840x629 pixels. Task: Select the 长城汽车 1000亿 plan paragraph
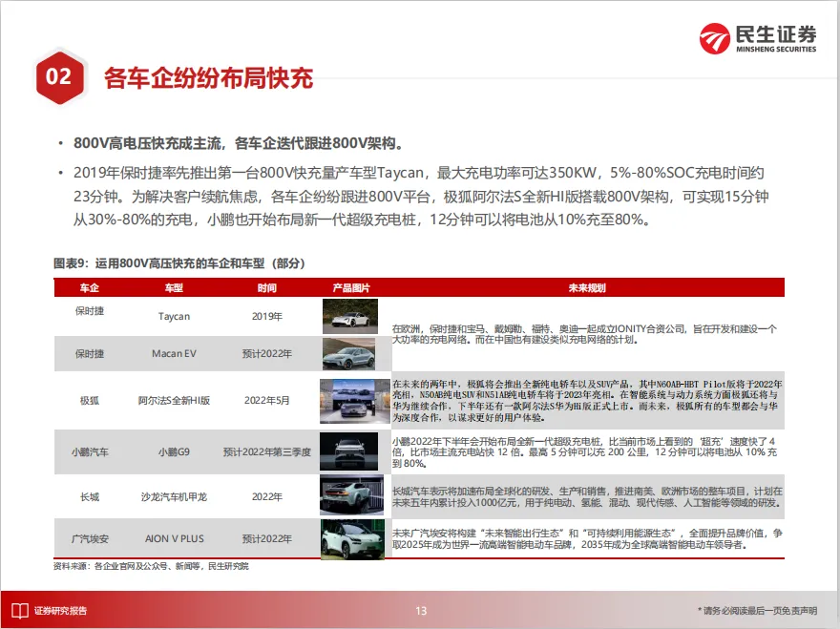point(587,496)
